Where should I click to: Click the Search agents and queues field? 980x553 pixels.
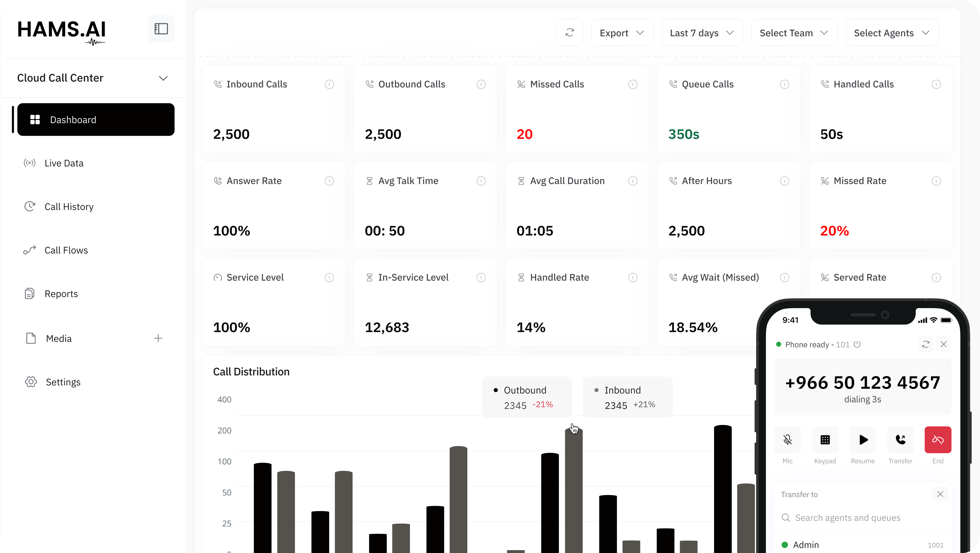tap(863, 518)
